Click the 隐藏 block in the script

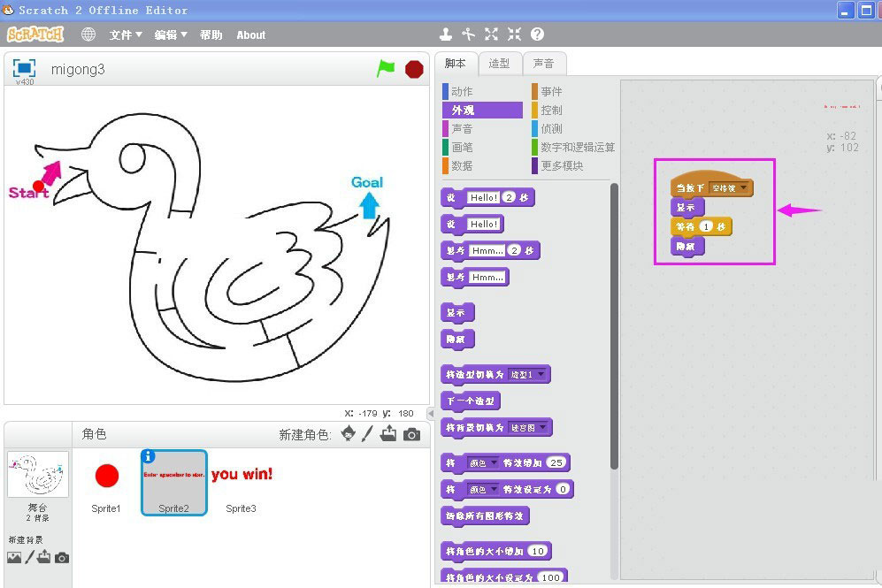point(686,247)
